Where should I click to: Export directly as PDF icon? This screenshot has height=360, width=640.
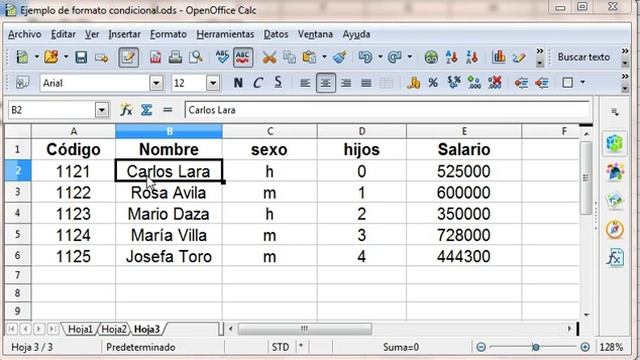click(156, 57)
